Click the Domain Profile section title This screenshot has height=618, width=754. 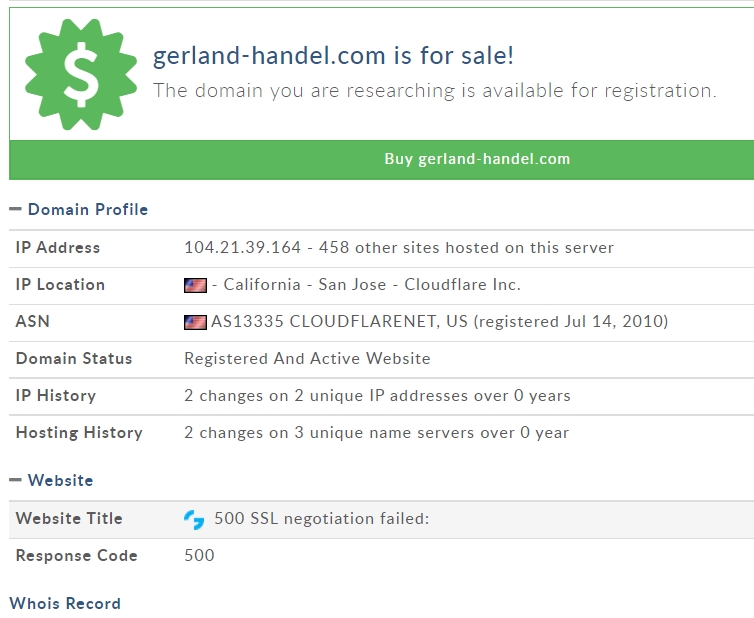pyautogui.click(x=88, y=210)
